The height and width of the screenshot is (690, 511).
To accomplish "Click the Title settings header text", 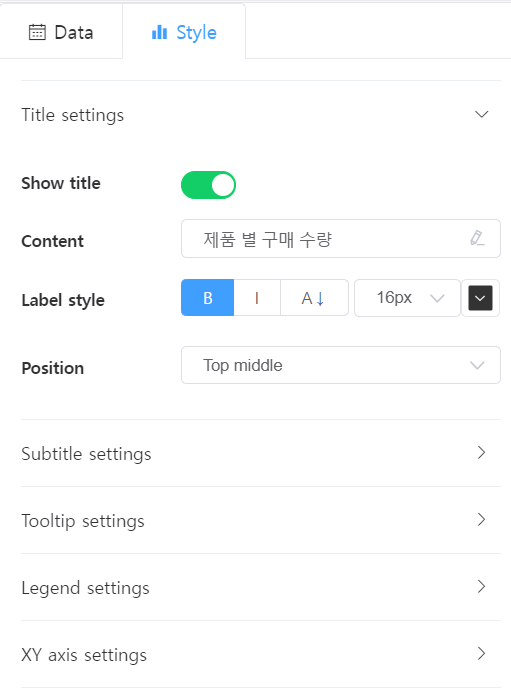I will click(73, 115).
